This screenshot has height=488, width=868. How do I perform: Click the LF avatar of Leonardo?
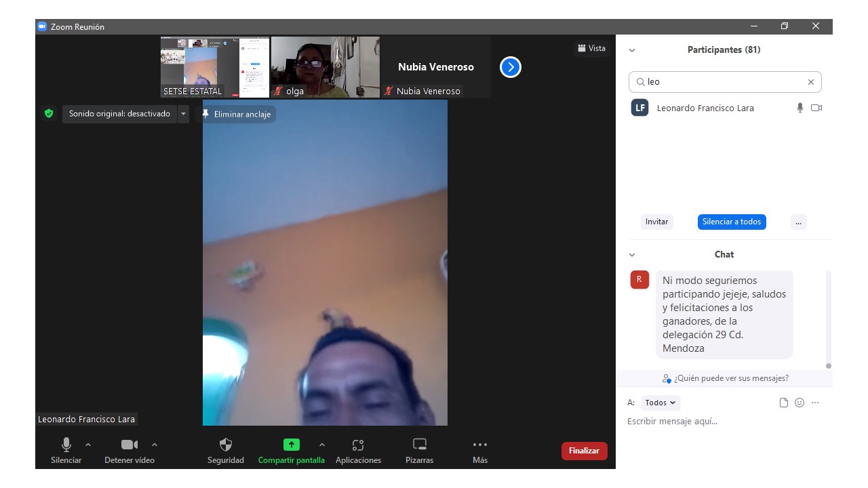[x=640, y=108]
